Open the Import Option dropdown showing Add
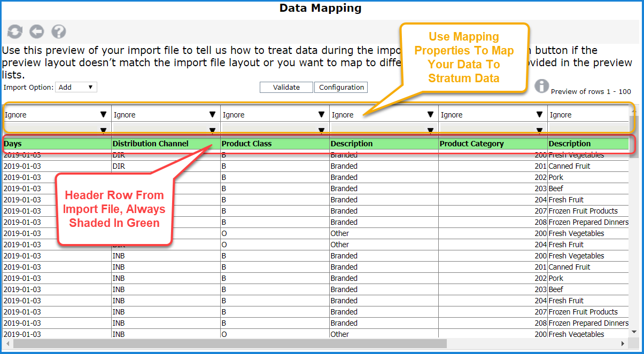The image size is (644, 354). (x=76, y=87)
